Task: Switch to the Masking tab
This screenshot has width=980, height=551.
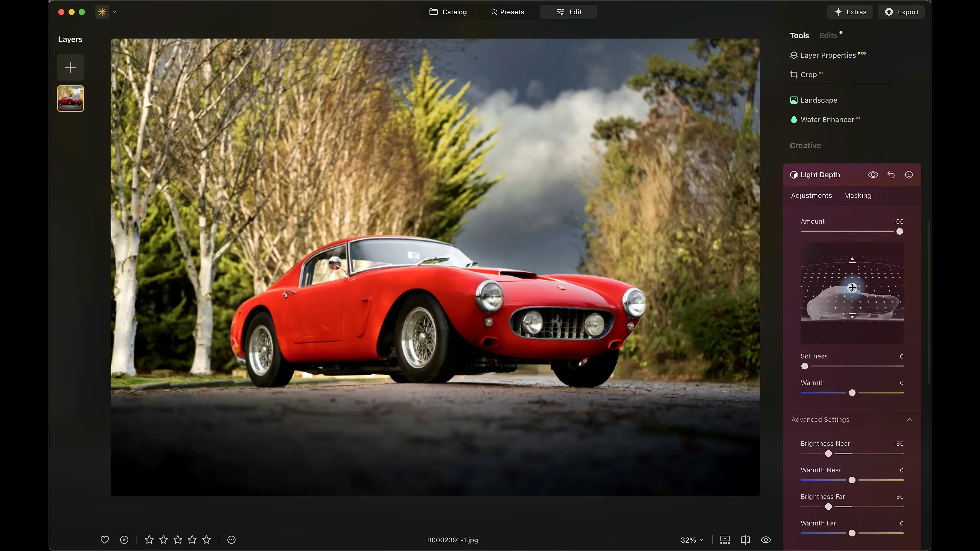Action: pyautogui.click(x=857, y=195)
